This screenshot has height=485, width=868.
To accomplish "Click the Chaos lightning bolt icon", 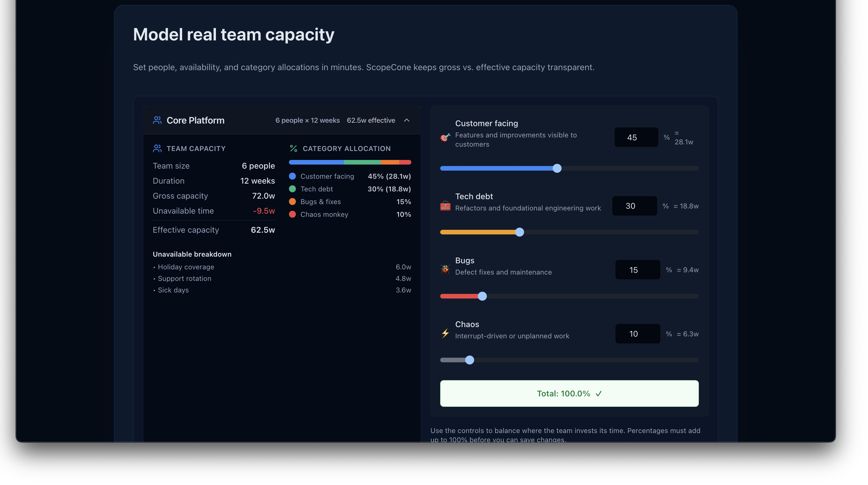I will [x=445, y=333].
